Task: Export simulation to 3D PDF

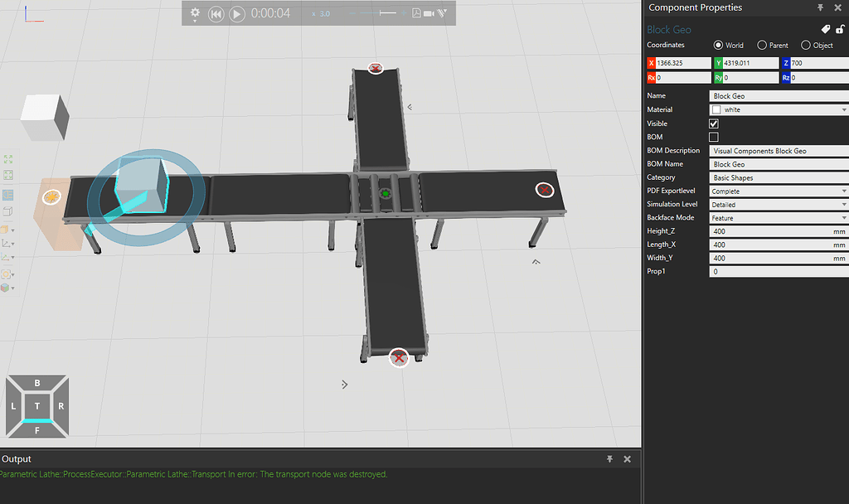Action: coord(415,13)
